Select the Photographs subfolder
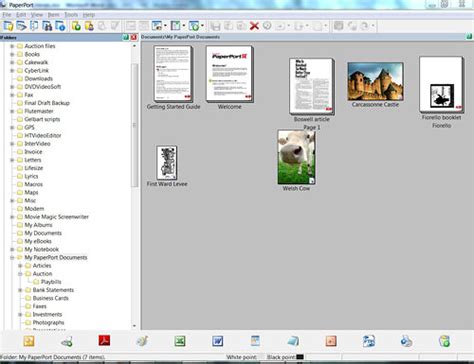Screen dimensions: 474x364 48,322
